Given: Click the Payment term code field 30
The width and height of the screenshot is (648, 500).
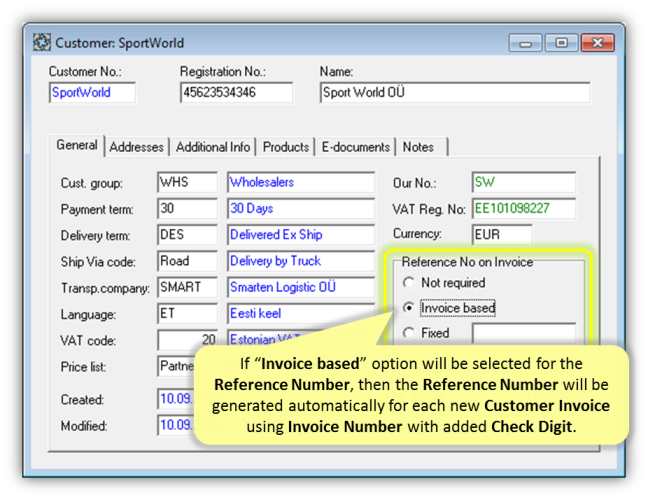Looking at the screenshot, I should pos(188,208).
